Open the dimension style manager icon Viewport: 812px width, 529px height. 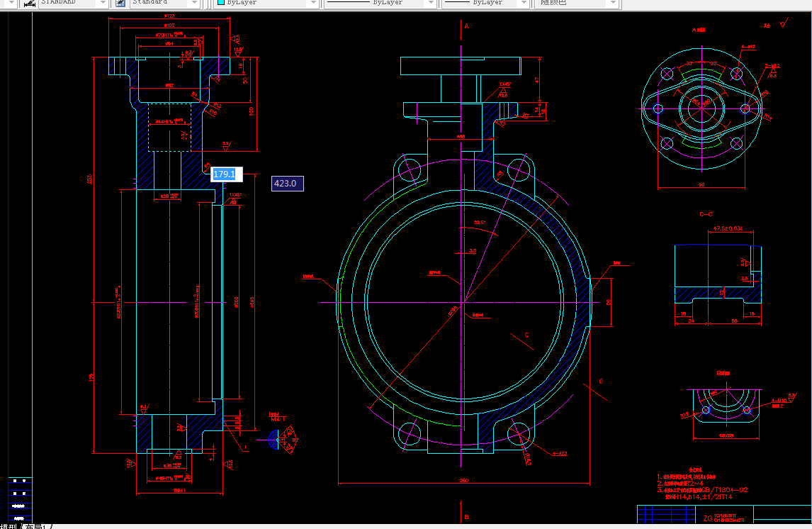[x=29, y=3]
